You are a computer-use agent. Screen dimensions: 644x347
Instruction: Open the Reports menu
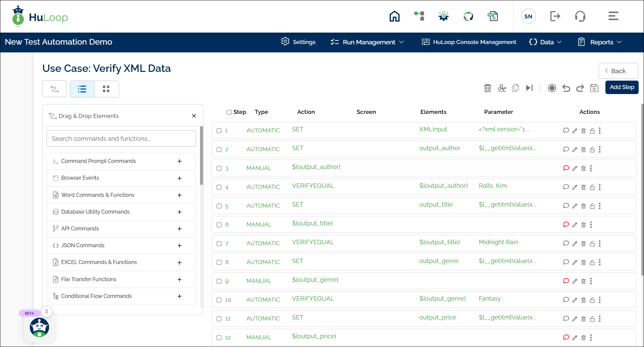[x=600, y=42]
